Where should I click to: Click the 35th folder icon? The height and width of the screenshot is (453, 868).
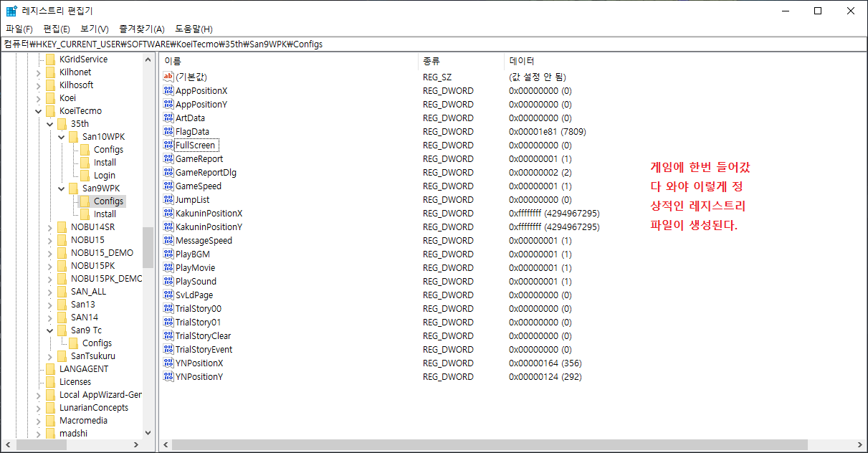pos(62,124)
